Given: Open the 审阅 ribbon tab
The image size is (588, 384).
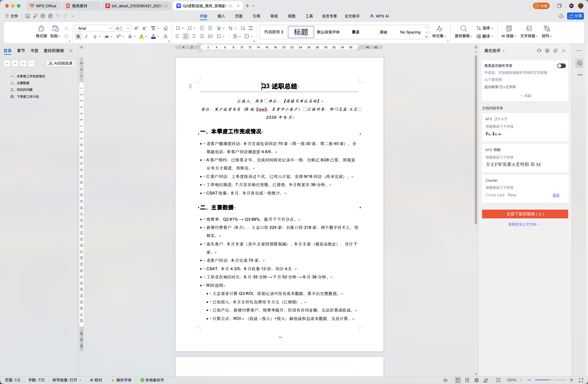Looking at the screenshot, I should tap(274, 16).
